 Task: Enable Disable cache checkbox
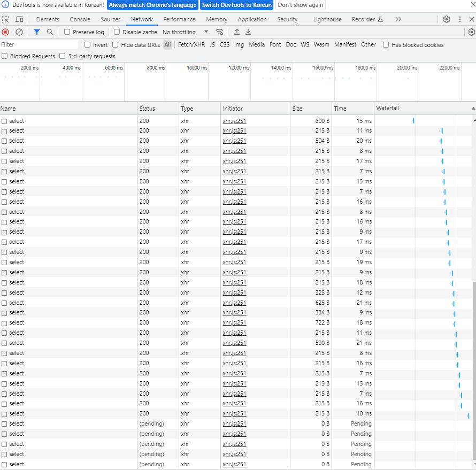[117, 32]
